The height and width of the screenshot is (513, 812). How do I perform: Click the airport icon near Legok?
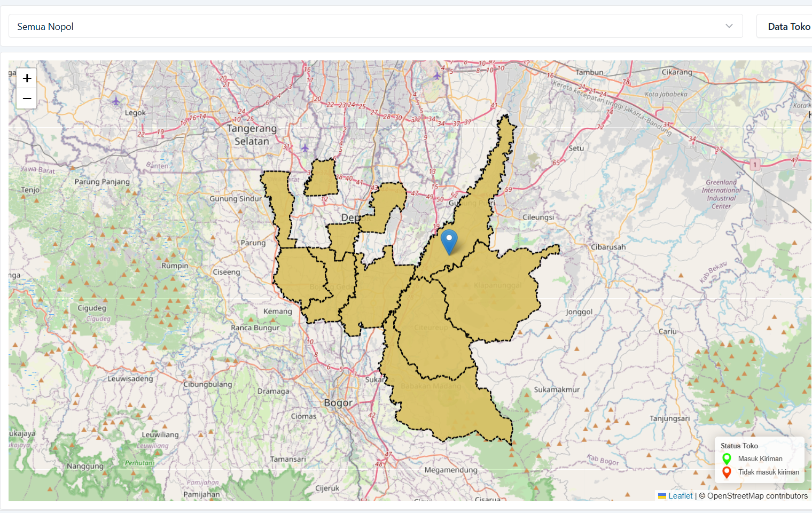pyautogui.click(x=116, y=100)
